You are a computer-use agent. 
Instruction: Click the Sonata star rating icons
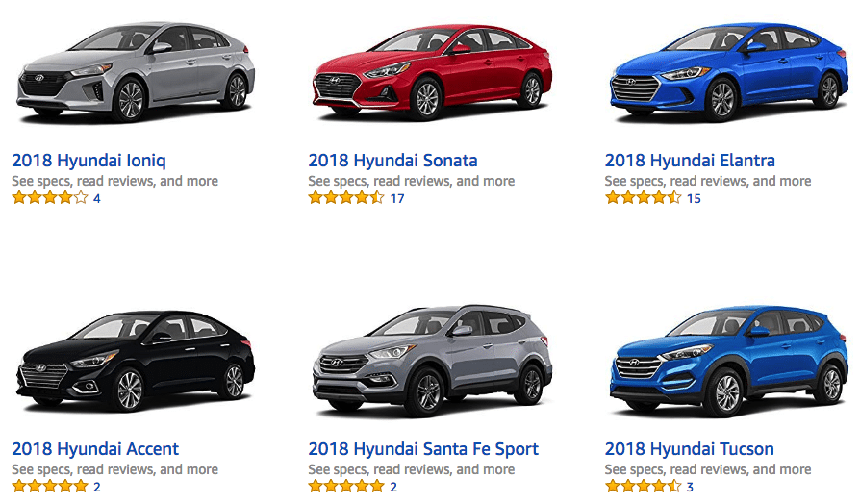pyautogui.click(x=346, y=198)
